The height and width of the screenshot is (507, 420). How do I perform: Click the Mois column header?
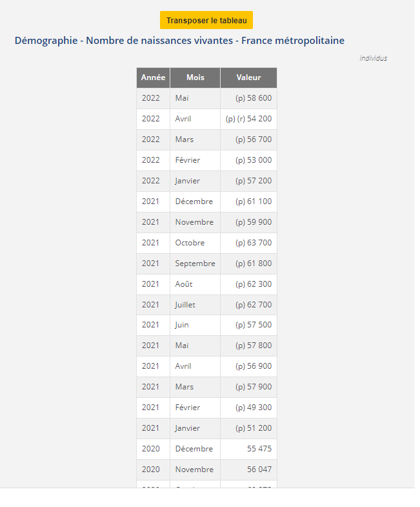coord(195,78)
